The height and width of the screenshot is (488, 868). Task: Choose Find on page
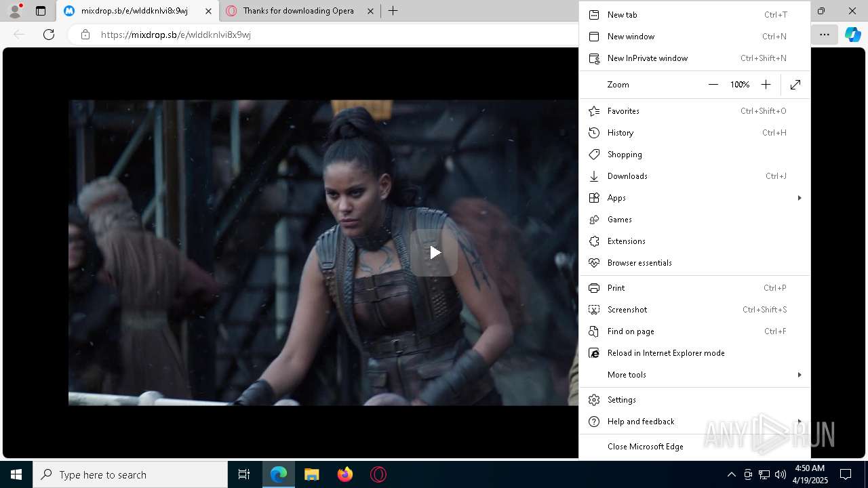pos(694,331)
